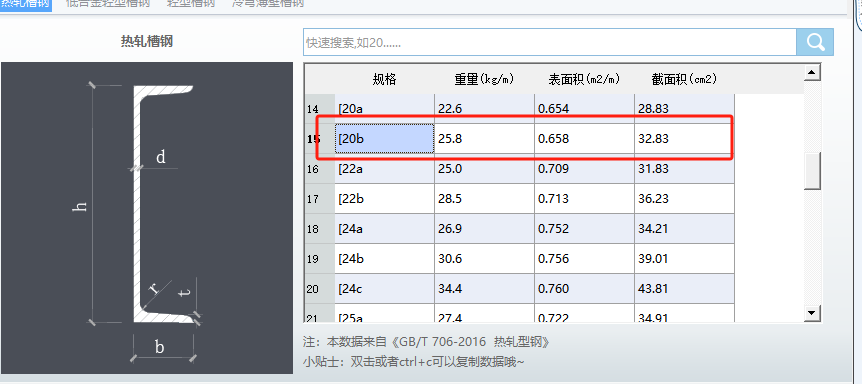Viewport: 862px width, 384px height.
Task: Select the [22b specification cell
Action: 384,198
